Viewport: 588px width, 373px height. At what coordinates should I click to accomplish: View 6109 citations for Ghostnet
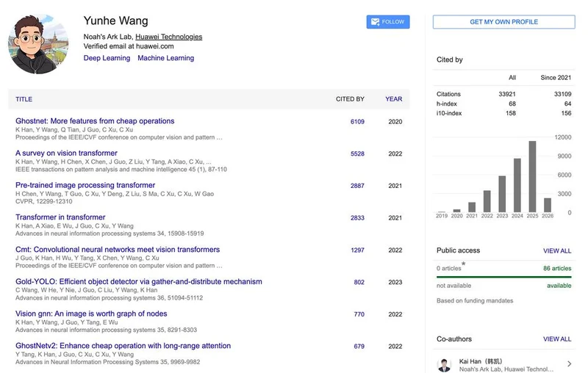click(357, 122)
